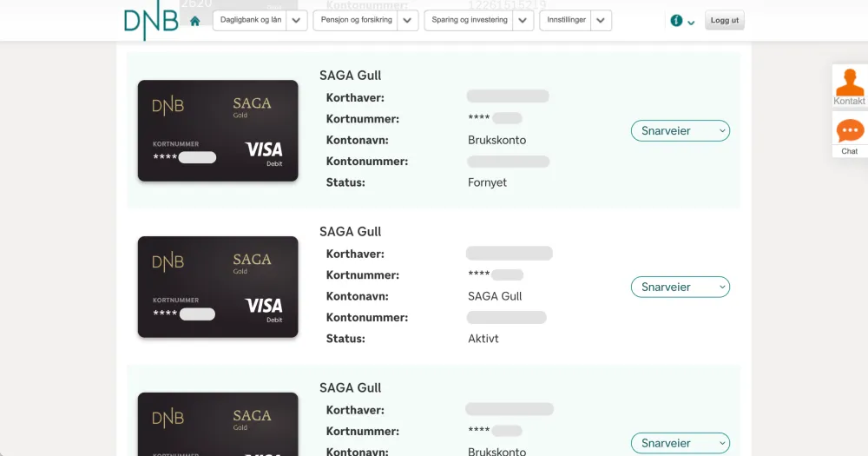The width and height of the screenshot is (868, 456).
Task: Open the Kontakt person icon
Action: (x=849, y=83)
